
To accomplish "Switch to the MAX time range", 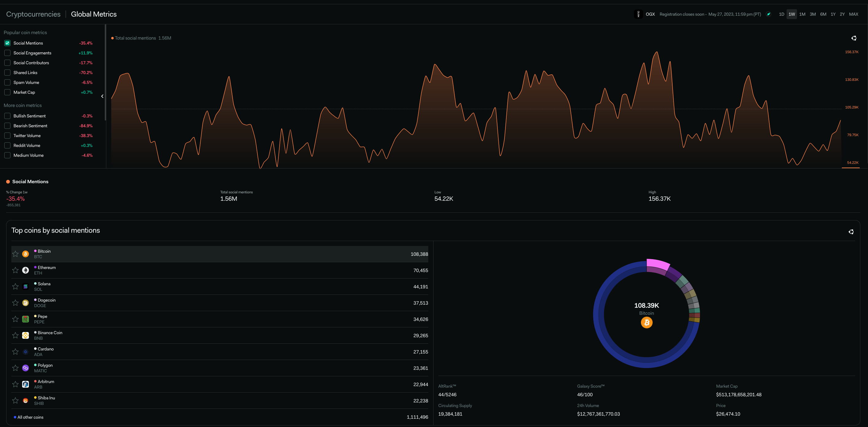I will (x=853, y=14).
